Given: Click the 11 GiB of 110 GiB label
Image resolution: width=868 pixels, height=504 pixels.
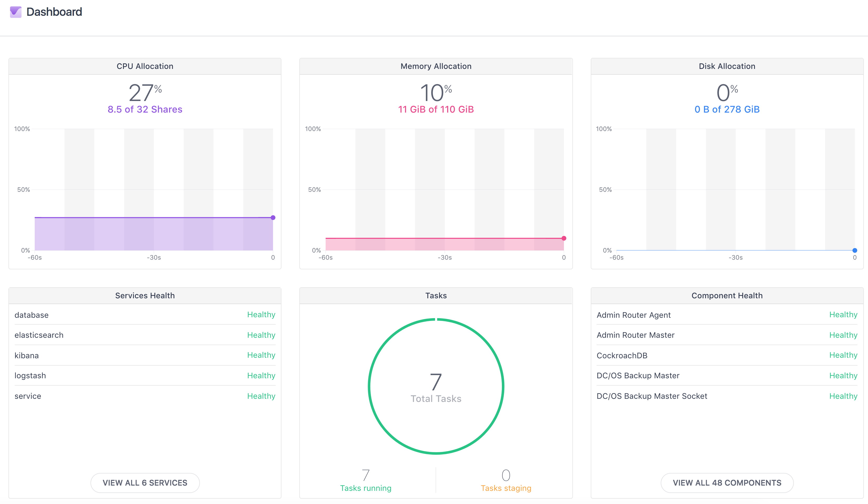Looking at the screenshot, I should click(x=436, y=109).
